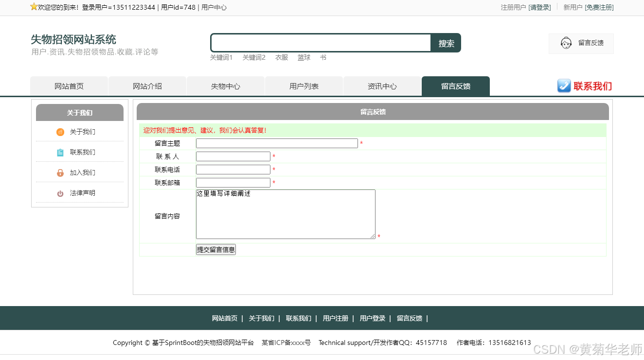Click footer link 用户注册
Viewport: 644px width, 360px height.
tap(336, 319)
